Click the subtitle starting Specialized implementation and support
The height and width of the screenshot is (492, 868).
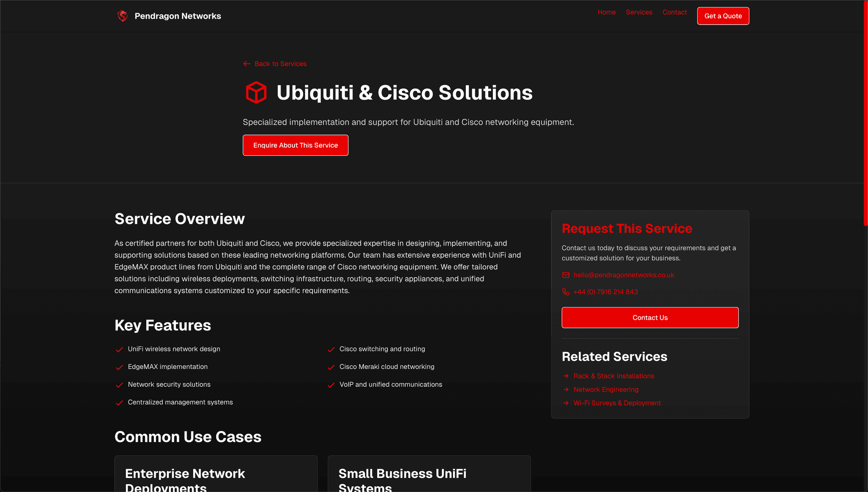(x=409, y=122)
